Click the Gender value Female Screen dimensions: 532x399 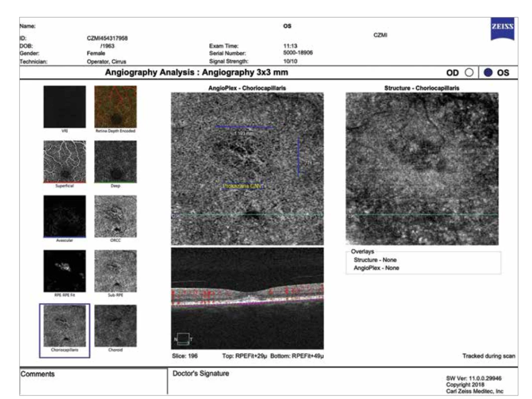(x=96, y=53)
